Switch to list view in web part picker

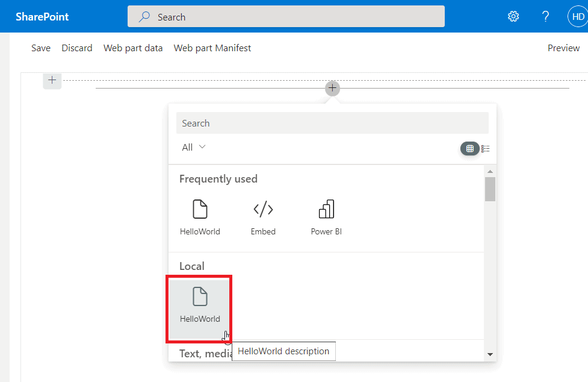tap(485, 149)
